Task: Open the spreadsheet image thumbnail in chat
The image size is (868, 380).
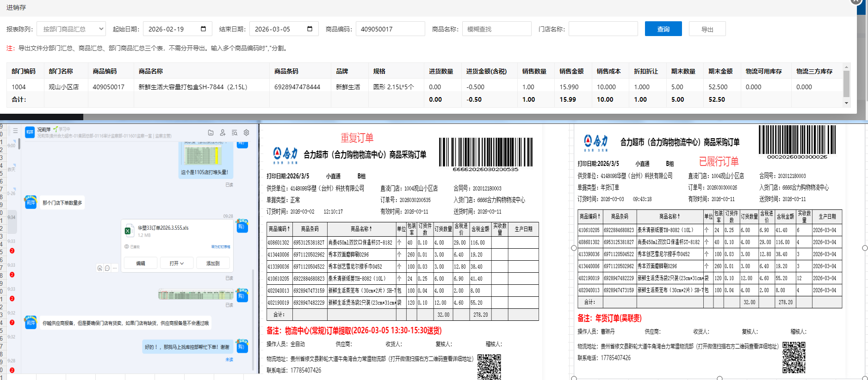Action: [x=196, y=294]
